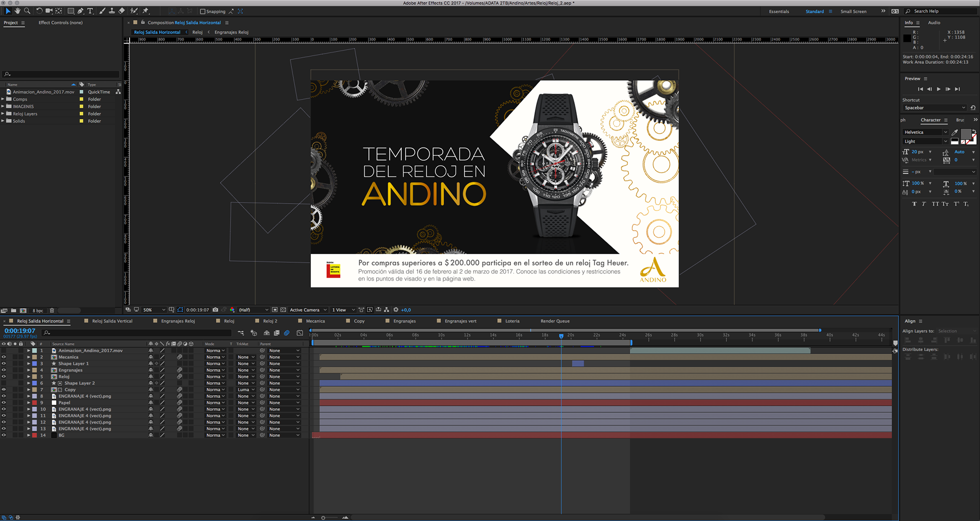Switch to the Audio panel tab
Viewport: 980px width, 521px height.
pos(934,22)
